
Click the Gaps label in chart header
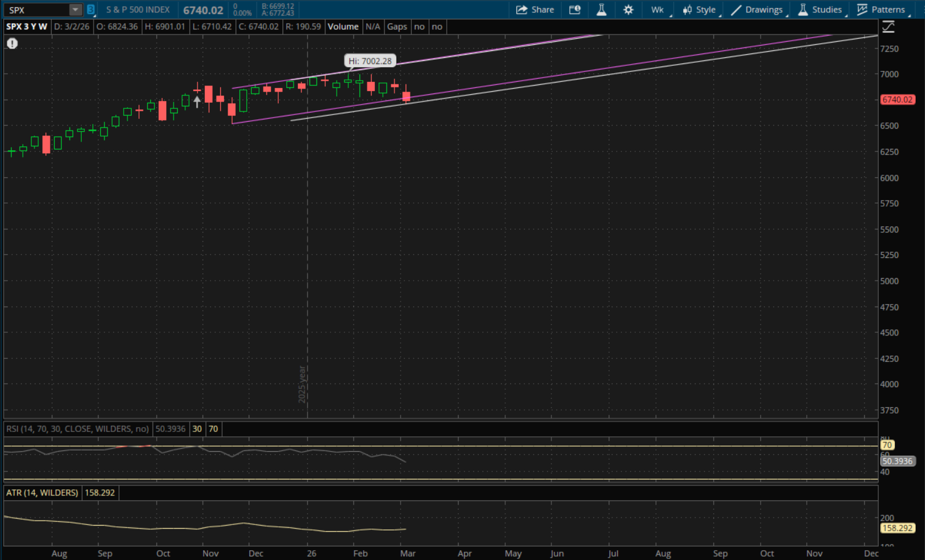[397, 26]
